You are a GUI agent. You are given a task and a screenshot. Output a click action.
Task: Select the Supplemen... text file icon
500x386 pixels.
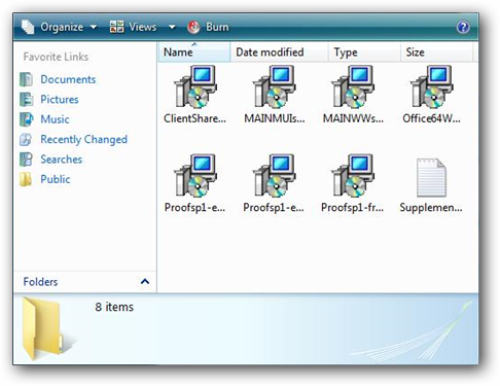pyautogui.click(x=431, y=178)
